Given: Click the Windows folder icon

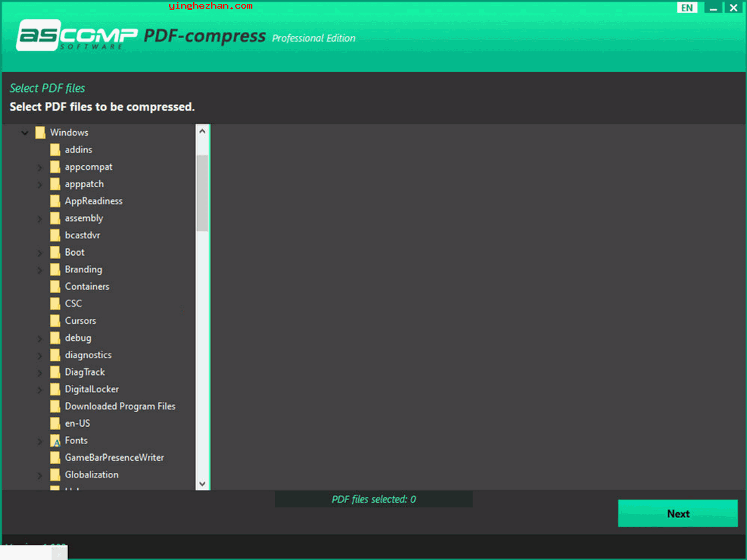Looking at the screenshot, I should coord(41,133).
